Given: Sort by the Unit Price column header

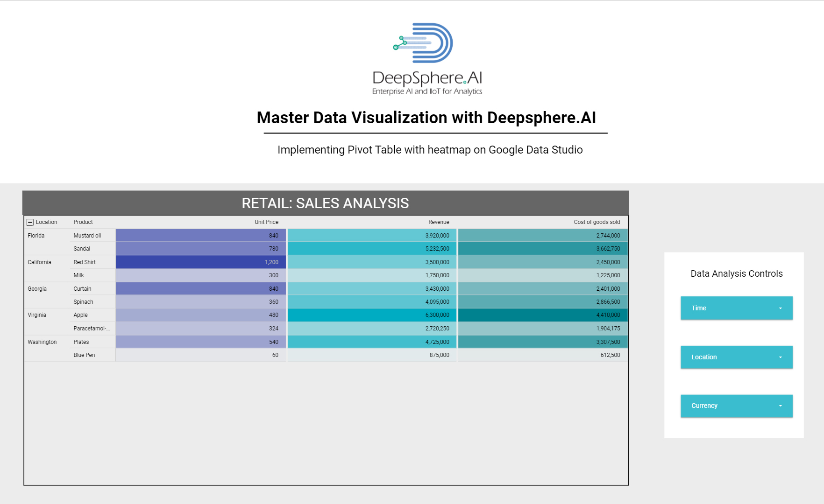Looking at the screenshot, I should [266, 222].
